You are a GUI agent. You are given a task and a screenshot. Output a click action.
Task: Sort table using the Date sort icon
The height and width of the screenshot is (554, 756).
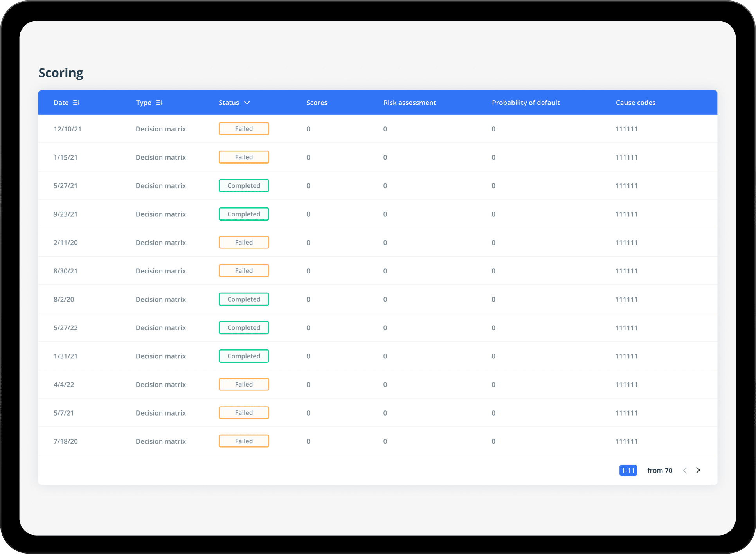(76, 103)
